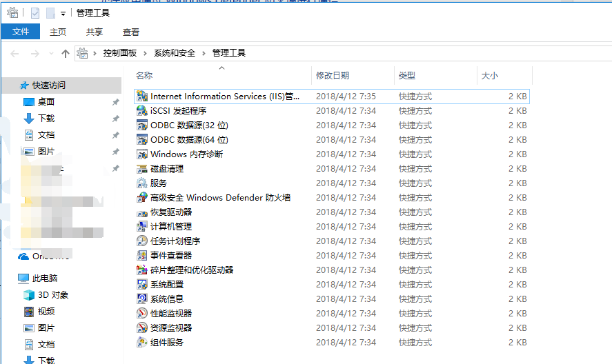Click the forward navigation arrow
Viewport: 612px width, 364px height.
pyautogui.click(x=34, y=54)
